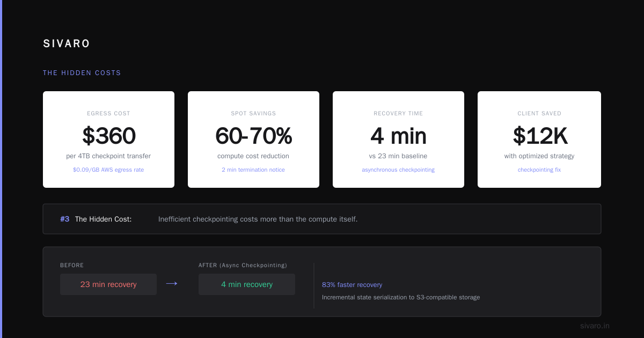
Task: Open the asynchronous checkpointing link
Action: point(398,170)
